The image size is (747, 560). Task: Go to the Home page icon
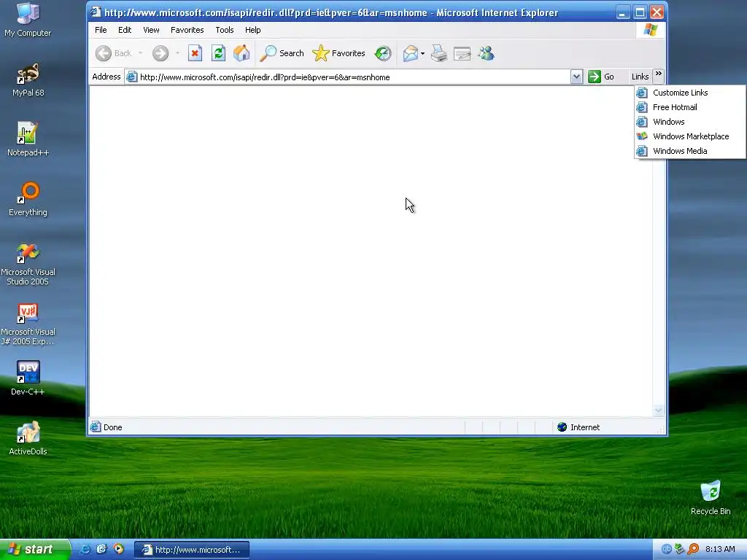(x=241, y=53)
